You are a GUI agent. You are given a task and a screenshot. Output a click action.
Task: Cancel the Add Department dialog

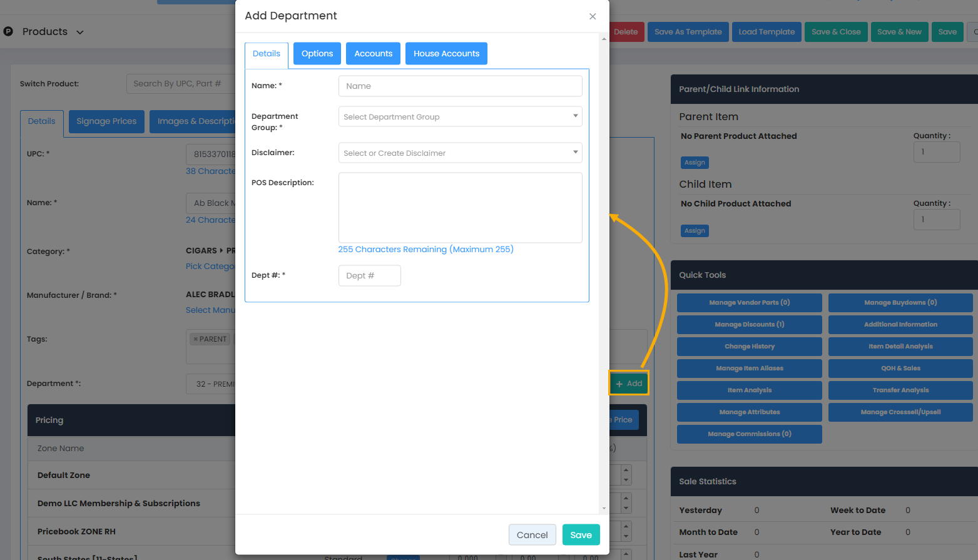[532, 535]
